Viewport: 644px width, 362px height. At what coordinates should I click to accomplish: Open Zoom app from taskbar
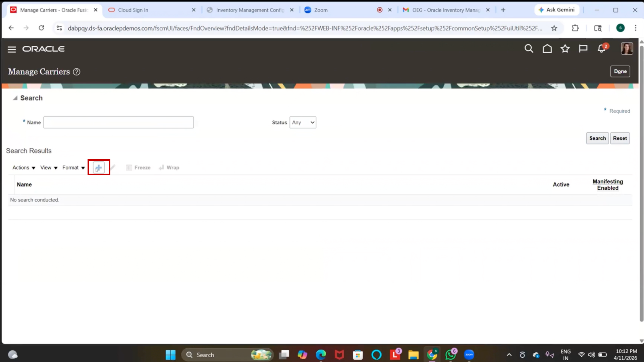[469, 355]
